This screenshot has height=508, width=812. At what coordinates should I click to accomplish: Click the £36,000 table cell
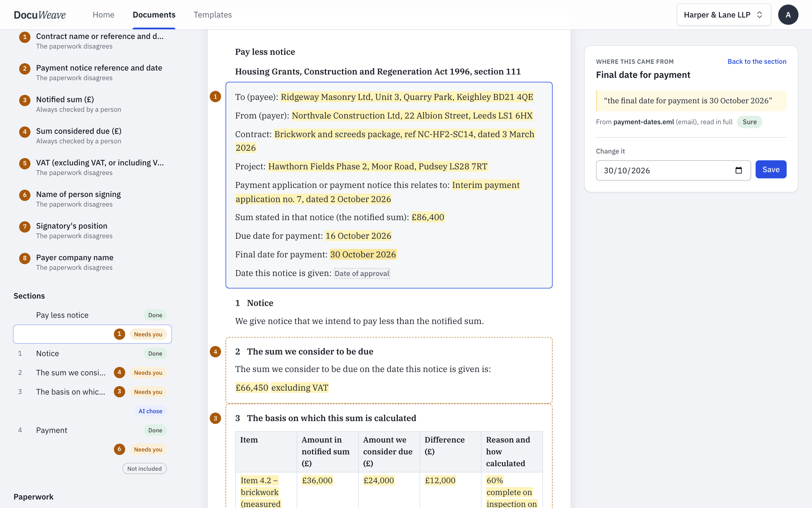[317, 480]
